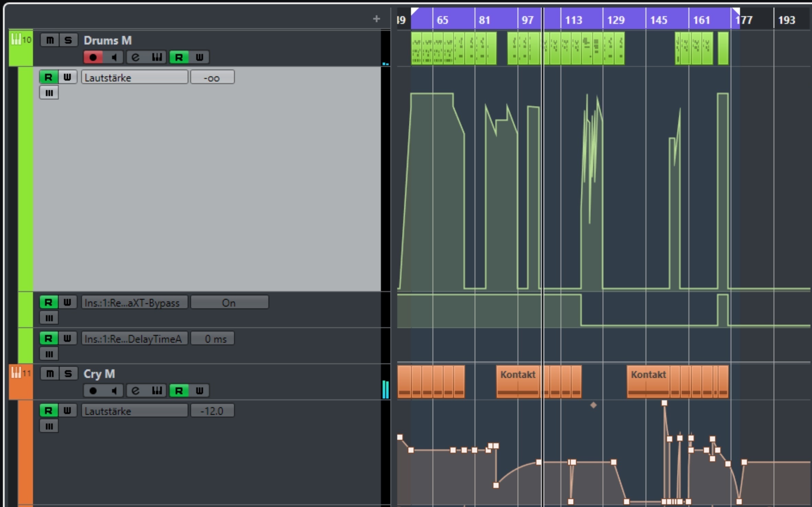Toggle write on the Bypass automation lane

(67, 302)
